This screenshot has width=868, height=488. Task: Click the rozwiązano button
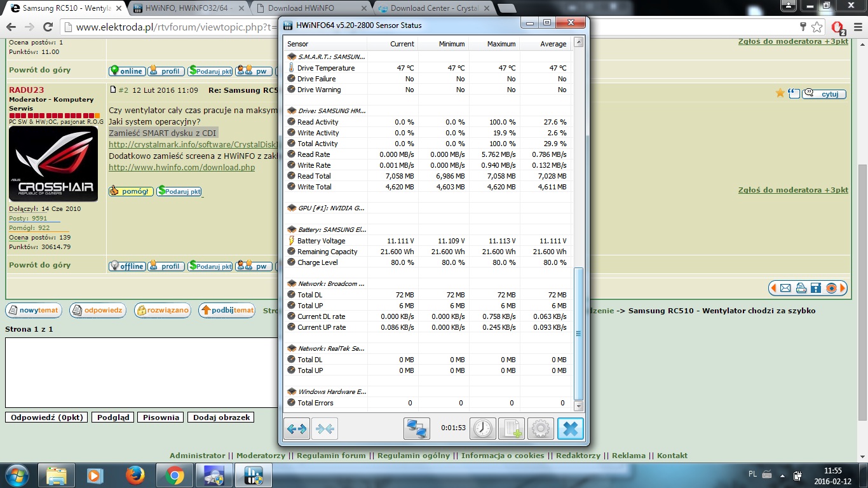tap(162, 311)
